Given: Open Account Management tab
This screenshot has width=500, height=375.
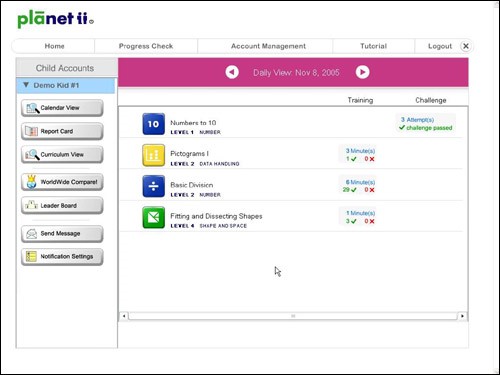Looking at the screenshot, I should tap(268, 46).
